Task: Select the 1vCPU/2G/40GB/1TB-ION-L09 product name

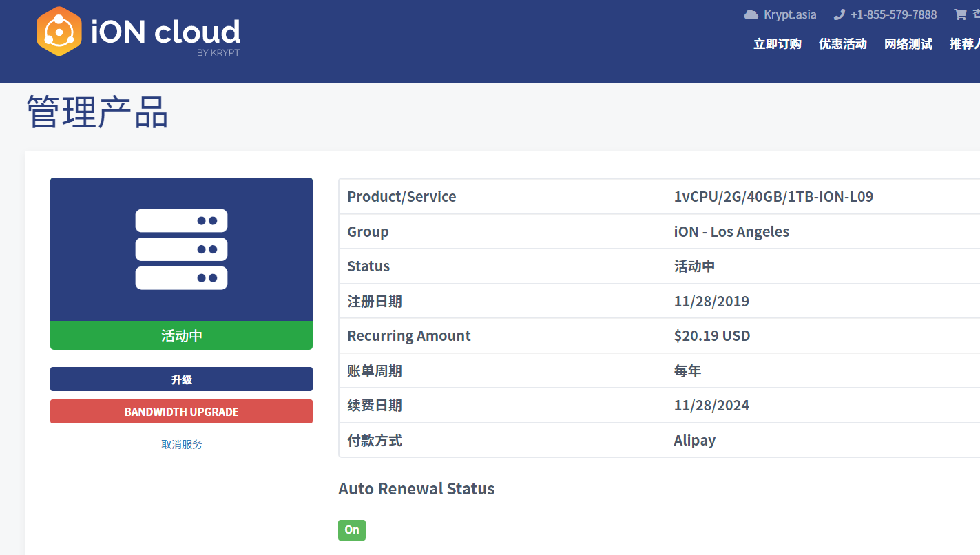Action: pos(773,197)
